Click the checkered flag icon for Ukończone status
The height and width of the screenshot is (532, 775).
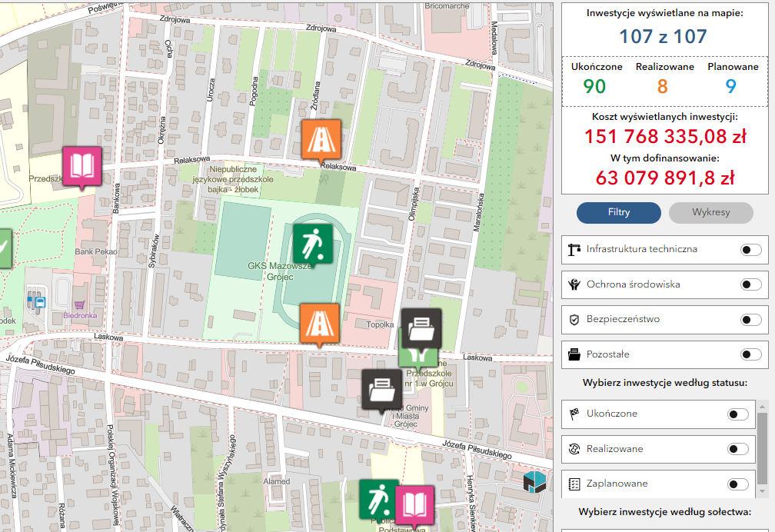point(574,414)
